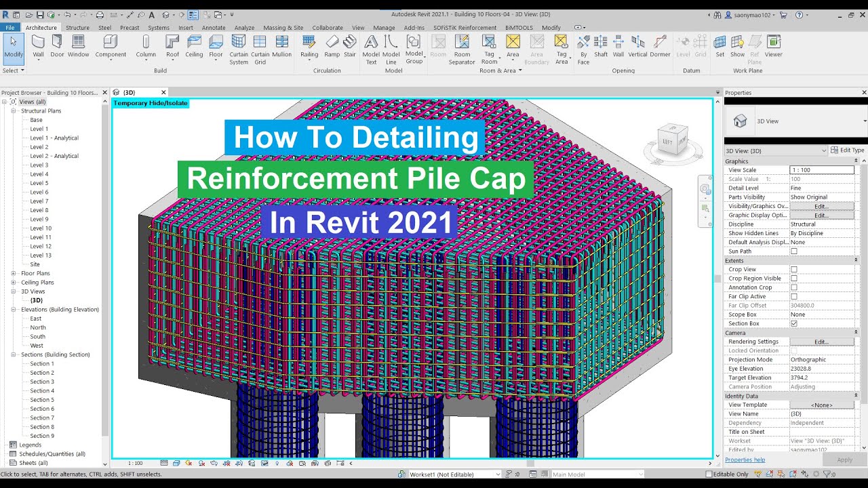Toggle the Editable Only checkbox
The width and height of the screenshot is (868, 488).
[709, 474]
